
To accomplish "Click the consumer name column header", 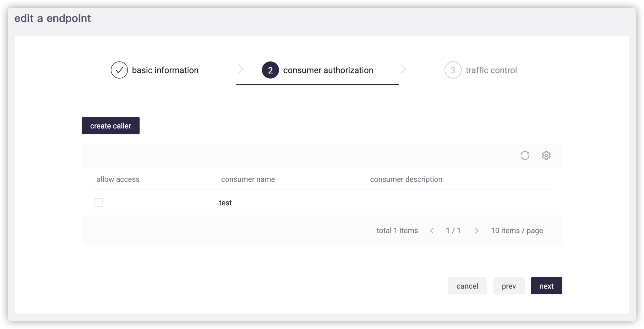I will pos(248,179).
